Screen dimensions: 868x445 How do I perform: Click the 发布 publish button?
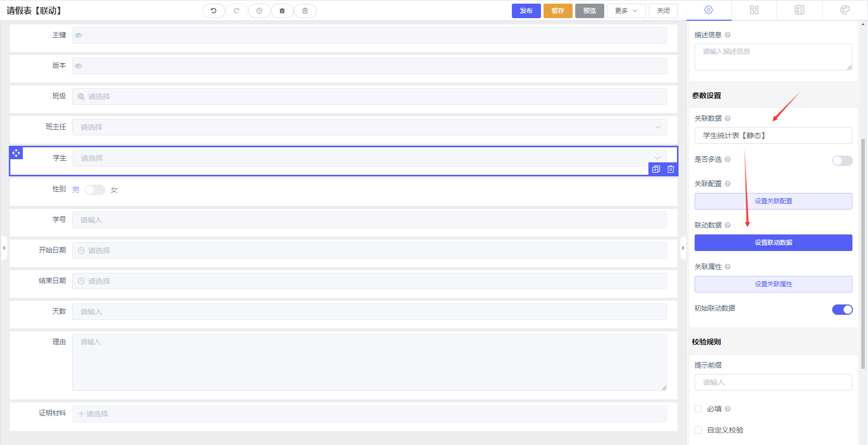point(526,11)
